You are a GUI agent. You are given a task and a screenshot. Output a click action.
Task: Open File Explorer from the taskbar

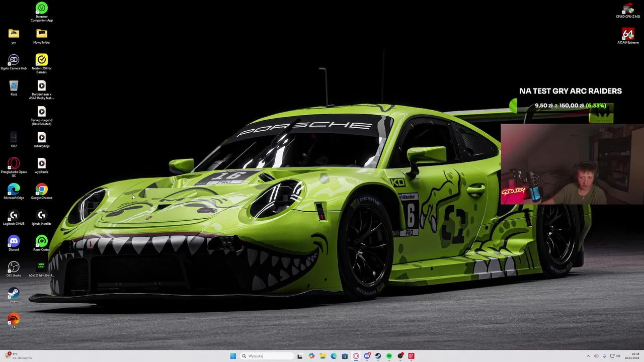[x=323, y=356]
